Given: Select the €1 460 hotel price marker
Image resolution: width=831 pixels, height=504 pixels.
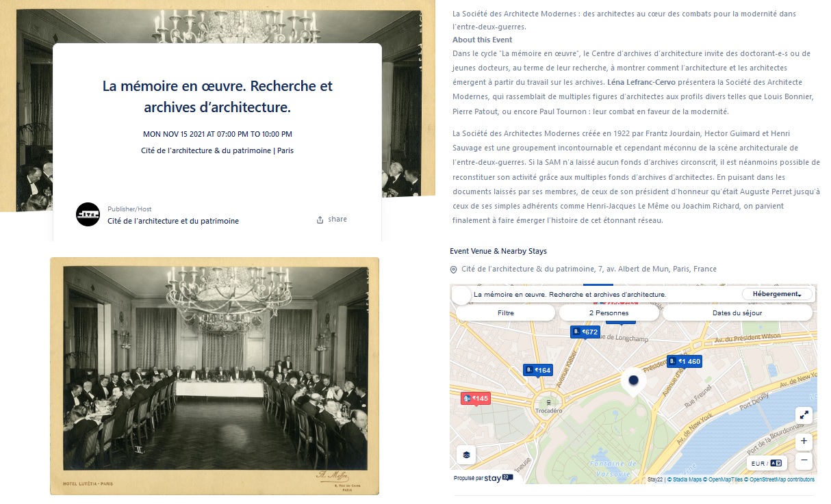Looking at the screenshot, I should (x=685, y=361).
